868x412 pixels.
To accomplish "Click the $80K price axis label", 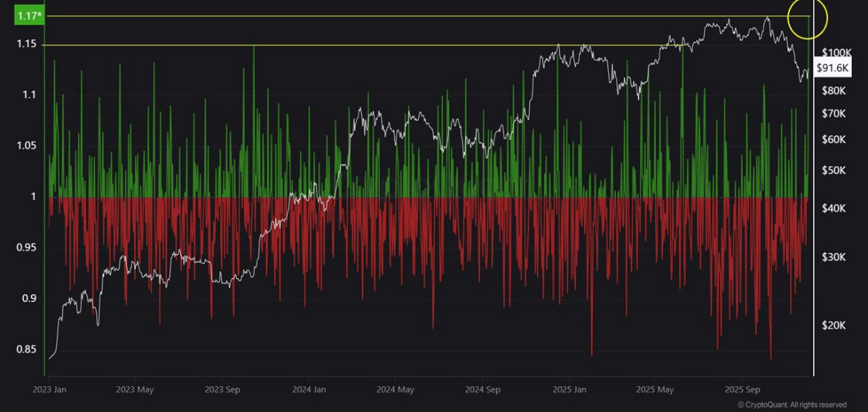I will point(834,90).
